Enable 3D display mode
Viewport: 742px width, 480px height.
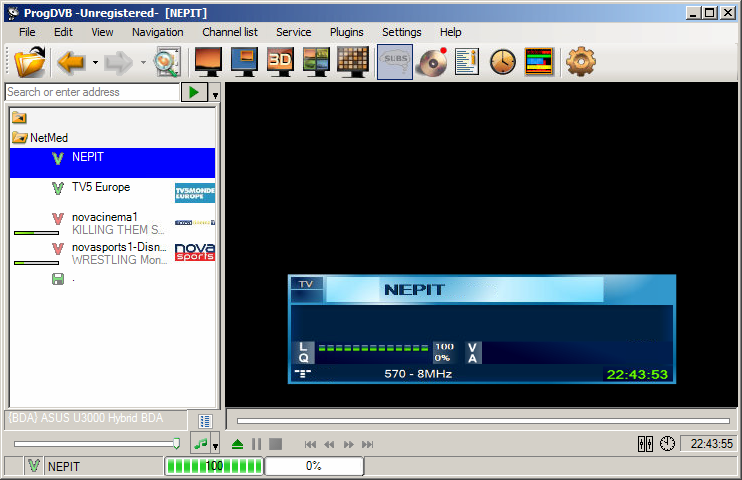(x=280, y=62)
